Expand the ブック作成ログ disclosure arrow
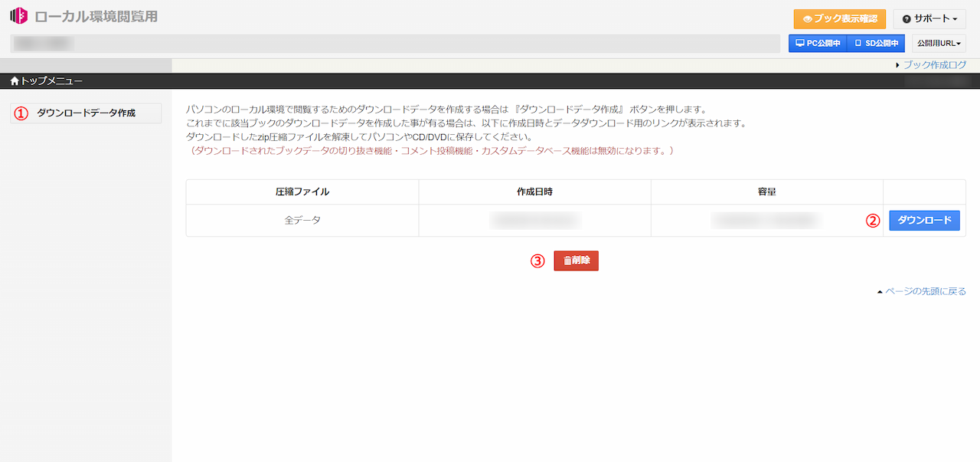The width and height of the screenshot is (980, 462). pyautogui.click(x=899, y=64)
